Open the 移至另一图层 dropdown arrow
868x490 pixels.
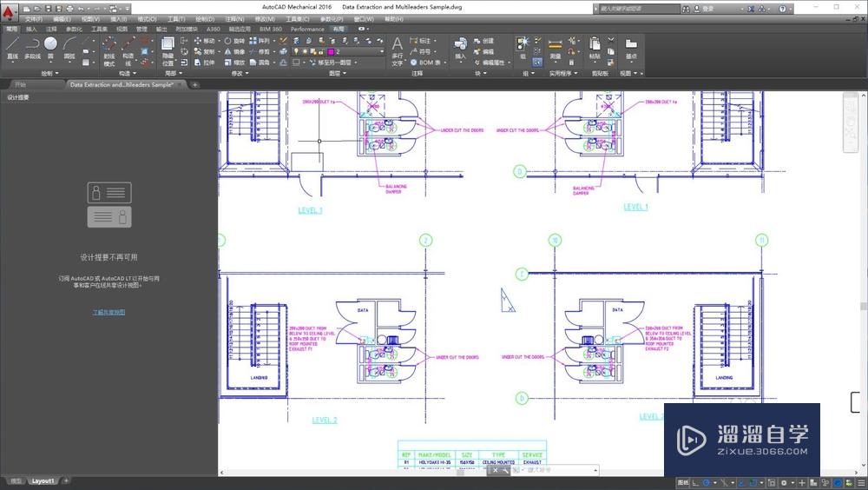coord(355,63)
